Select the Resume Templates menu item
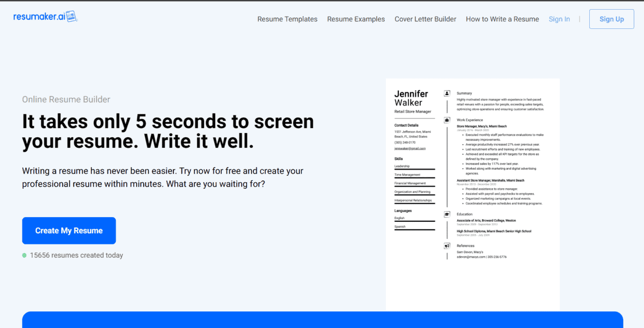This screenshot has width=644, height=328. coord(287,19)
